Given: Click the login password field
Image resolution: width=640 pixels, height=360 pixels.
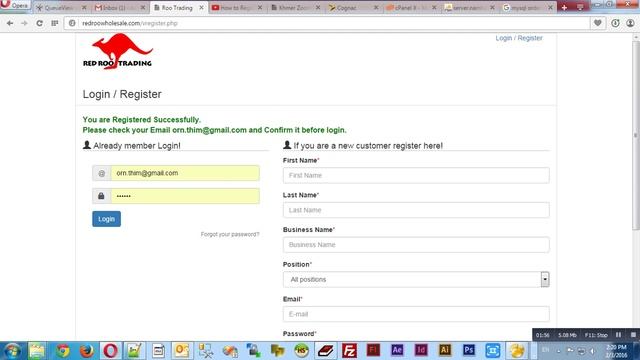Looking at the screenshot, I should pos(185,196).
